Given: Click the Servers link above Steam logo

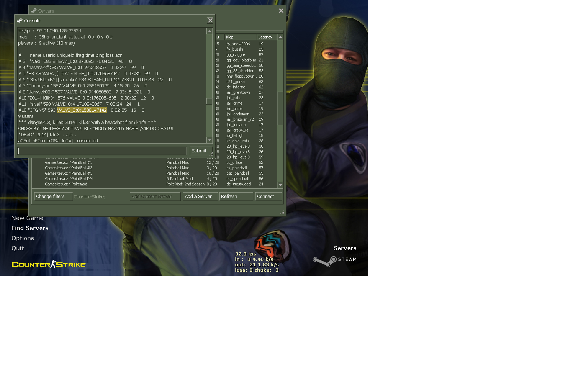Looking at the screenshot, I should tap(345, 248).
